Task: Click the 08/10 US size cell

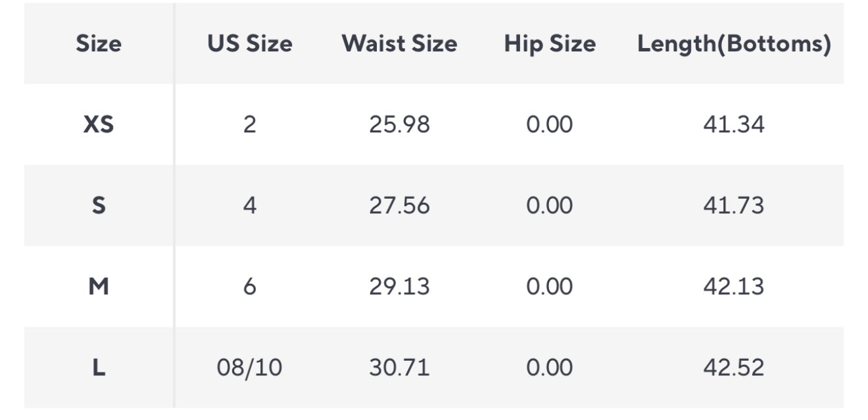Action: 250,367
